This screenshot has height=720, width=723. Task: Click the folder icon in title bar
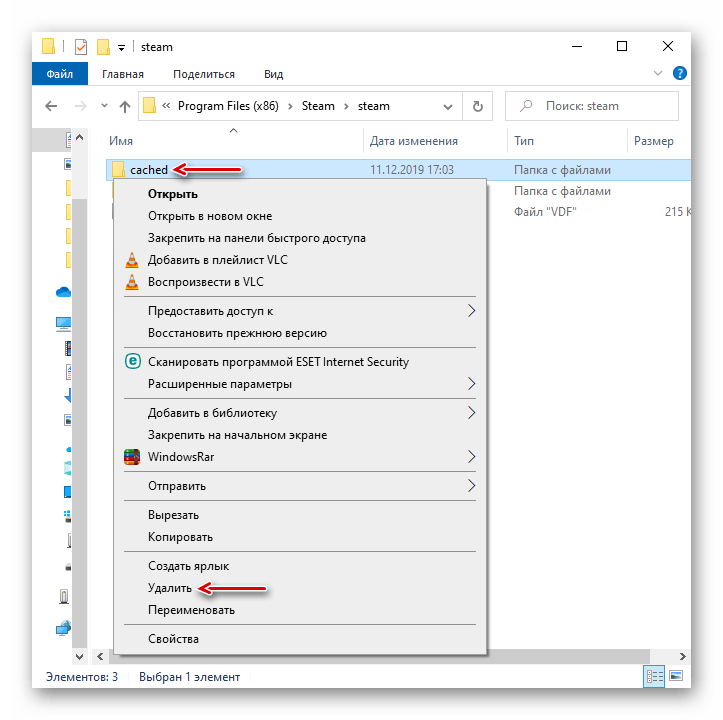(48, 47)
